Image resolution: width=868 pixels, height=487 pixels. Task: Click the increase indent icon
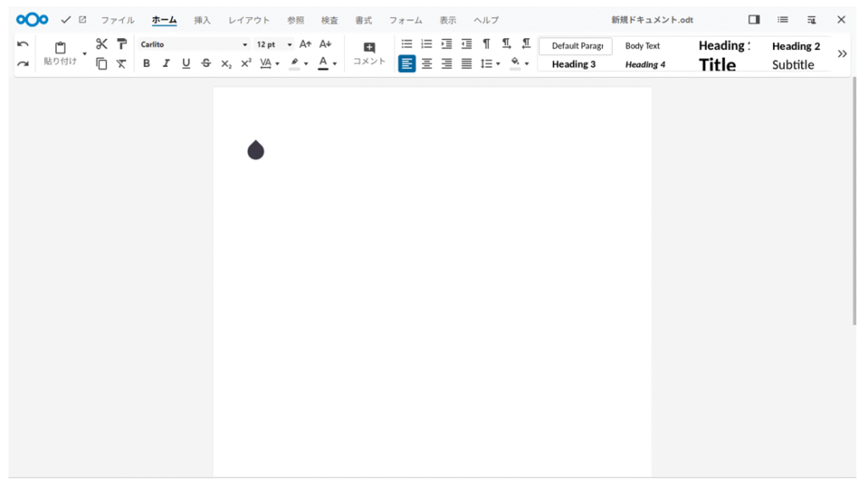click(447, 44)
